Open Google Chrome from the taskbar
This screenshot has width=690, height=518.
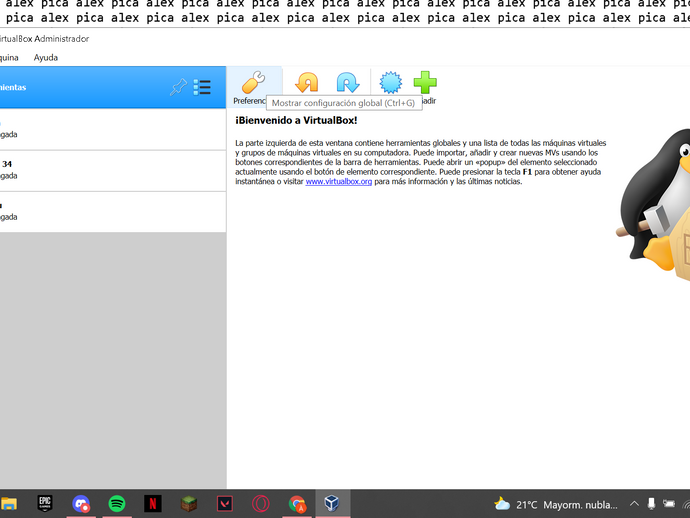coord(297,503)
